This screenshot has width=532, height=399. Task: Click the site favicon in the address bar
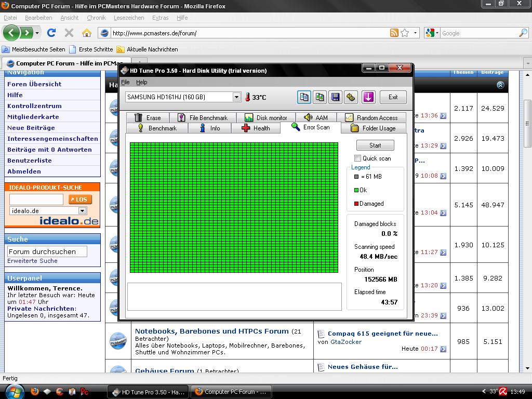[105, 33]
